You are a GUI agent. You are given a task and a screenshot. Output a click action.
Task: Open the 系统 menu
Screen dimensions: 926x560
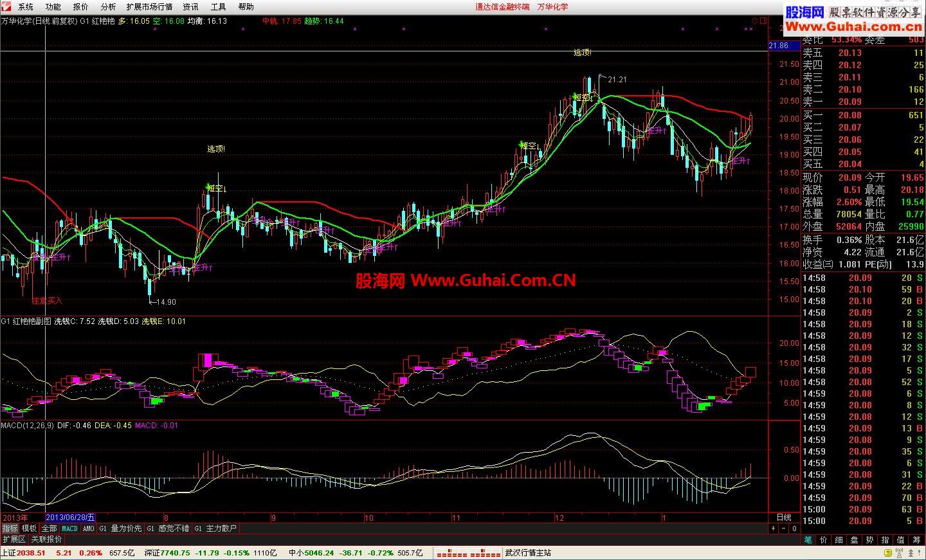(x=26, y=7)
